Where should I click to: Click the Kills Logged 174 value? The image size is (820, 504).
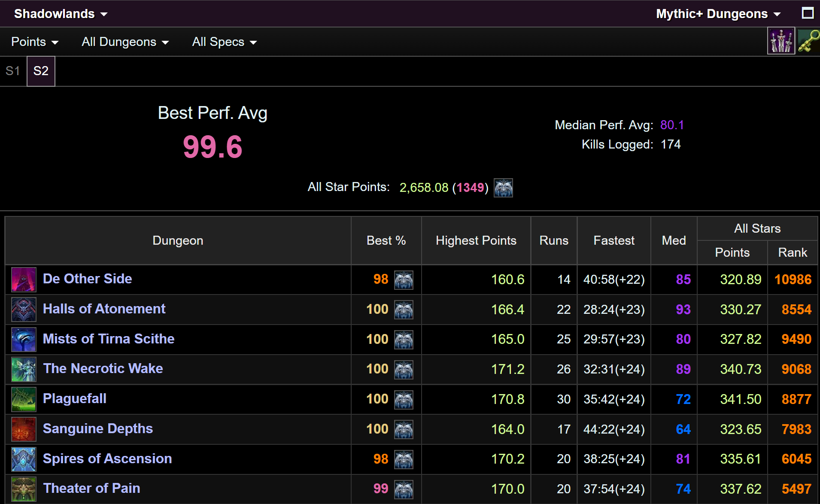pyautogui.click(x=671, y=144)
